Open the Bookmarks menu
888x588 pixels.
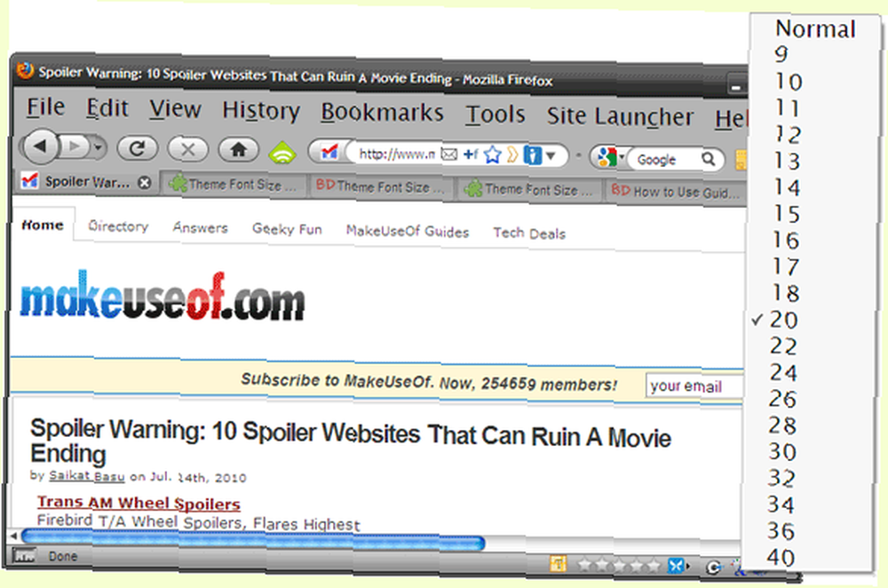pos(382,112)
